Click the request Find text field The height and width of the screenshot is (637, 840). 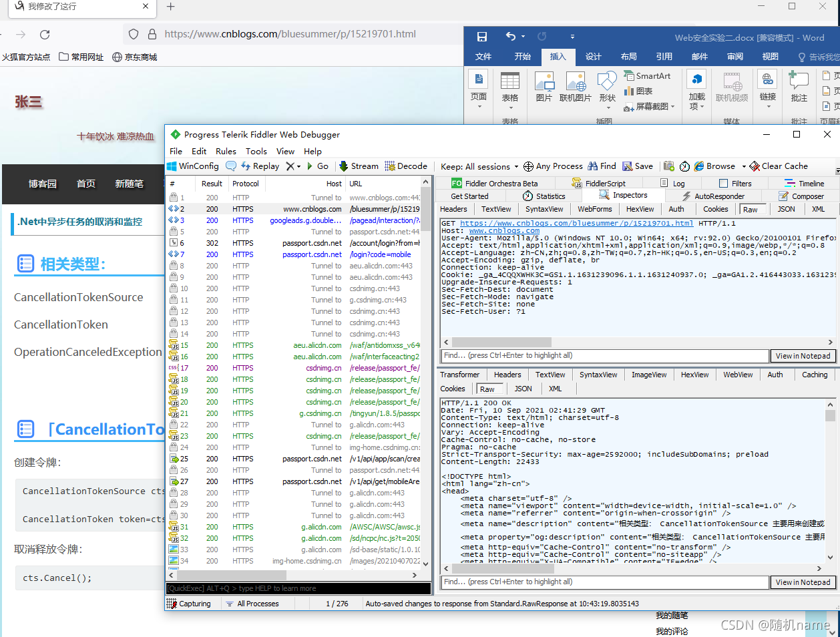click(x=605, y=356)
